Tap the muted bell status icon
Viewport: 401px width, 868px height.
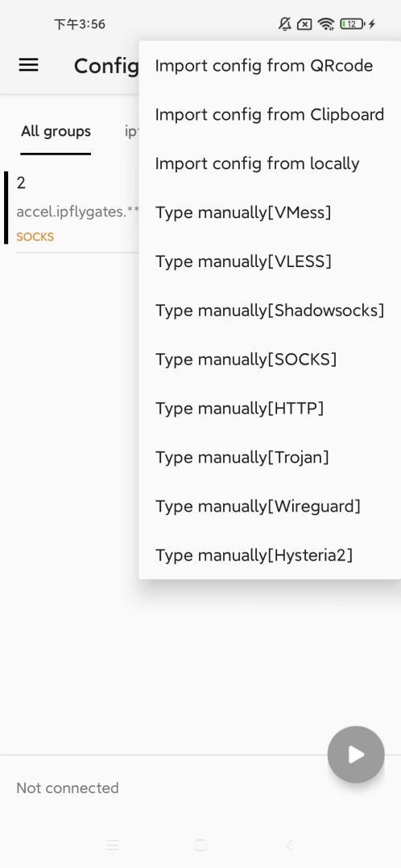click(x=285, y=24)
